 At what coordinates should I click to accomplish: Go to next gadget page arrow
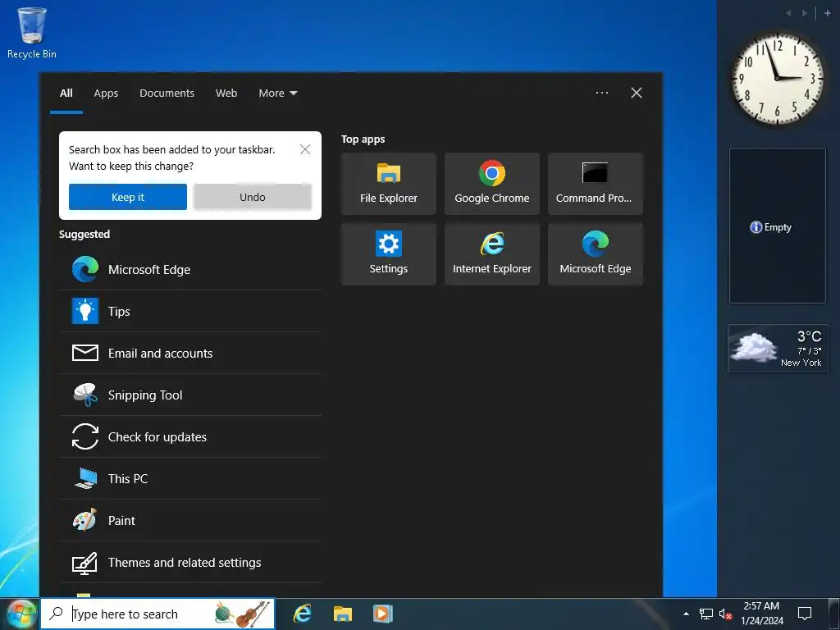click(805, 13)
